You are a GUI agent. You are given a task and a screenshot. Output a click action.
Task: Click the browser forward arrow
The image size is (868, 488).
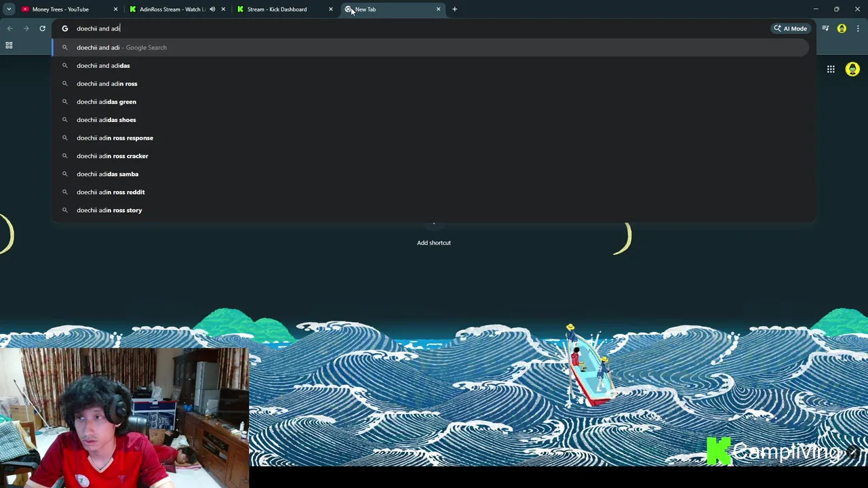[26, 28]
